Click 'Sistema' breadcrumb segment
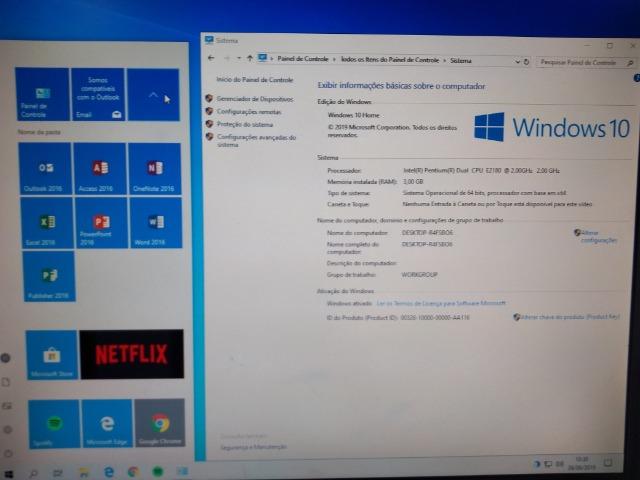This screenshot has width=640, height=480. pyautogui.click(x=461, y=60)
